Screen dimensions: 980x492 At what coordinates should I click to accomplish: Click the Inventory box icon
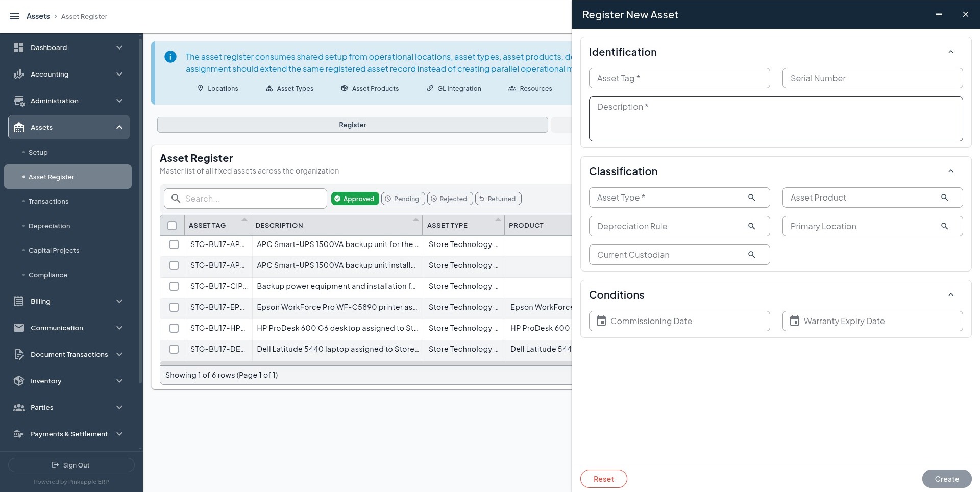coord(19,381)
